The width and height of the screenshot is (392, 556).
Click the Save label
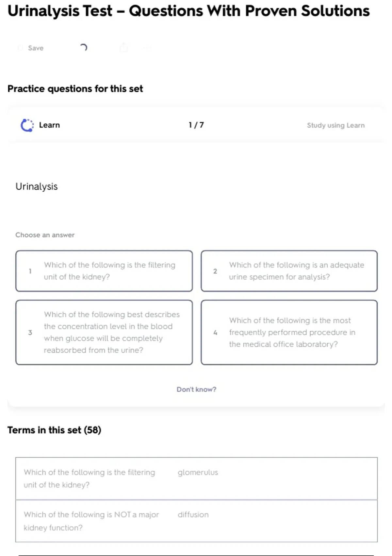(36, 48)
